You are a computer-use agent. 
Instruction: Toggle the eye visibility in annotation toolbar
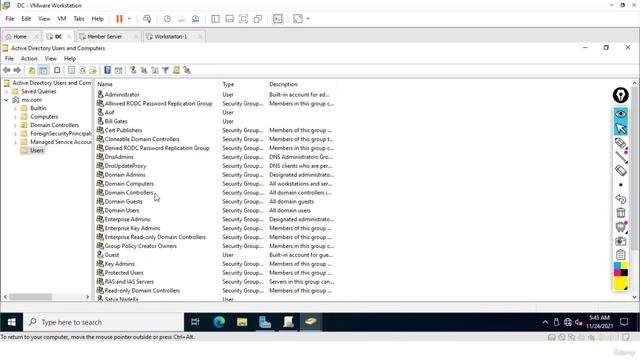[x=620, y=114]
